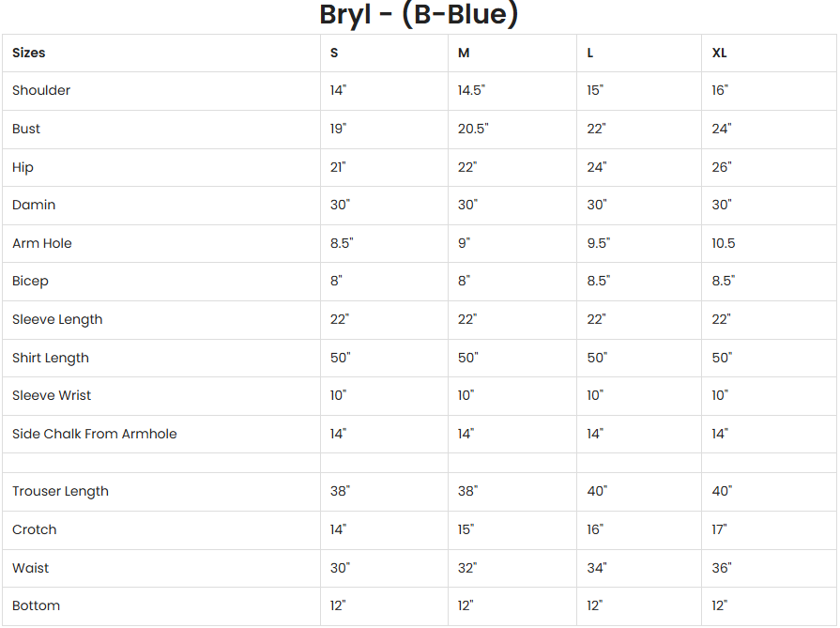Click the Shirt Length row label
The height and width of the screenshot is (628, 840).
pos(51,358)
